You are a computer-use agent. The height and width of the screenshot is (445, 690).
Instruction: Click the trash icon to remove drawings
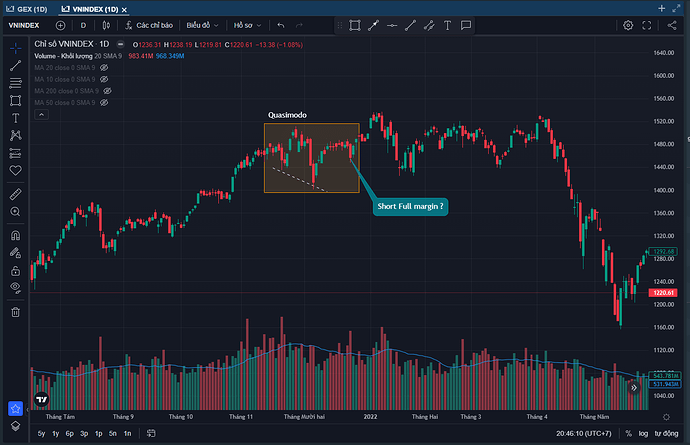tap(15, 311)
